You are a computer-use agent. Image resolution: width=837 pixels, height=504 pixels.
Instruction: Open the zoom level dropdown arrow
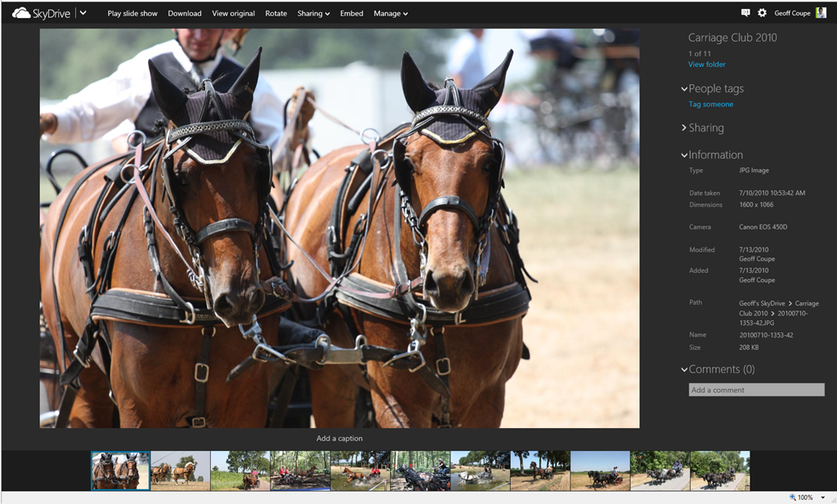(x=822, y=497)
